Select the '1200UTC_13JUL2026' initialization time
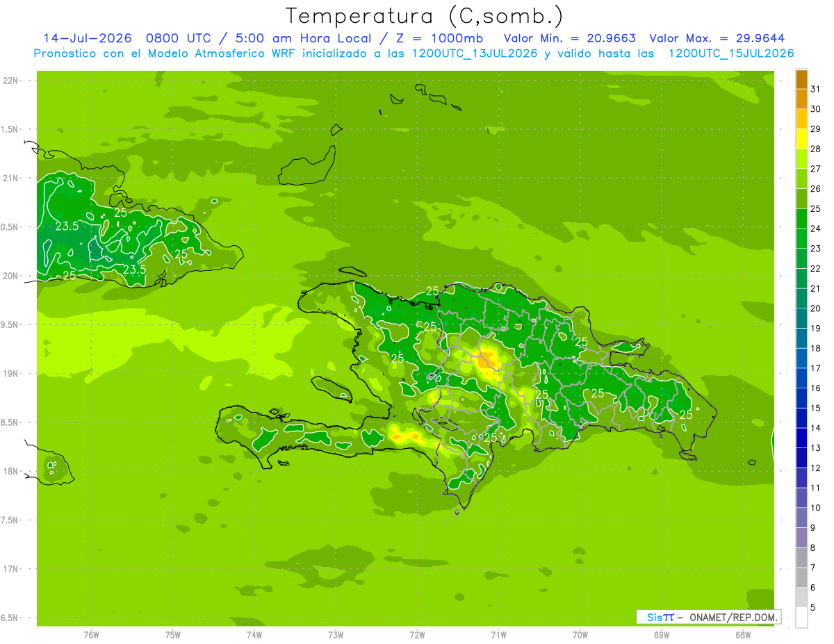Viewport: 834px width, 644px height. point(475,53)
